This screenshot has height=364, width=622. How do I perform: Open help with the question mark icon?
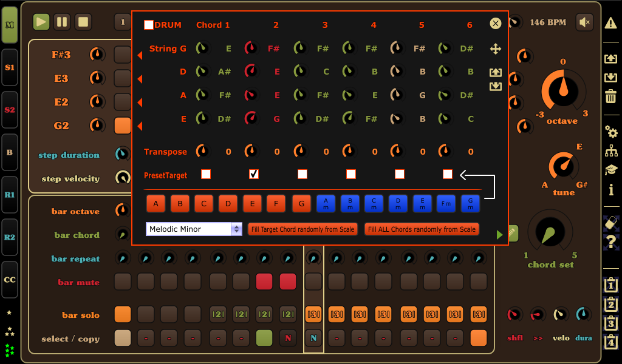click(611, 241)
